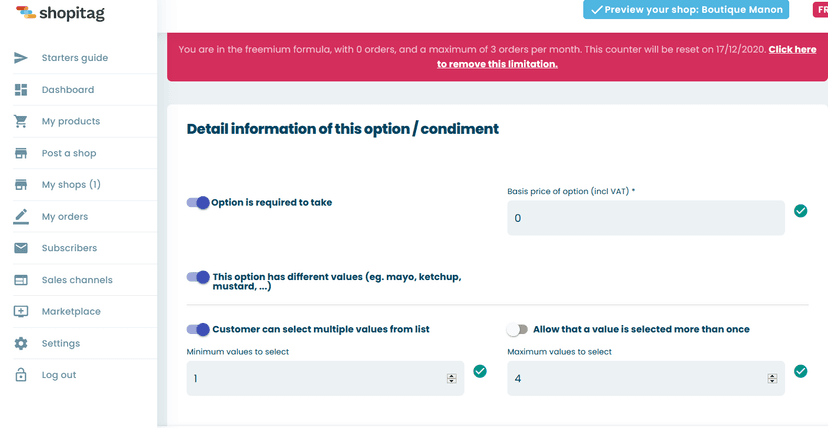Viewport: 828px width, 428px height.
Task: Click the shopitag logo
Action: coord(60,13)
